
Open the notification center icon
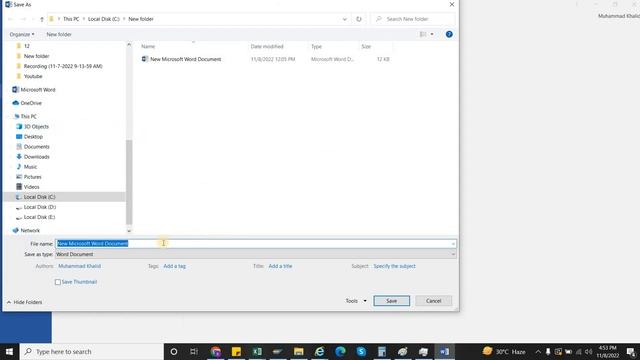[x=631, y=352]
